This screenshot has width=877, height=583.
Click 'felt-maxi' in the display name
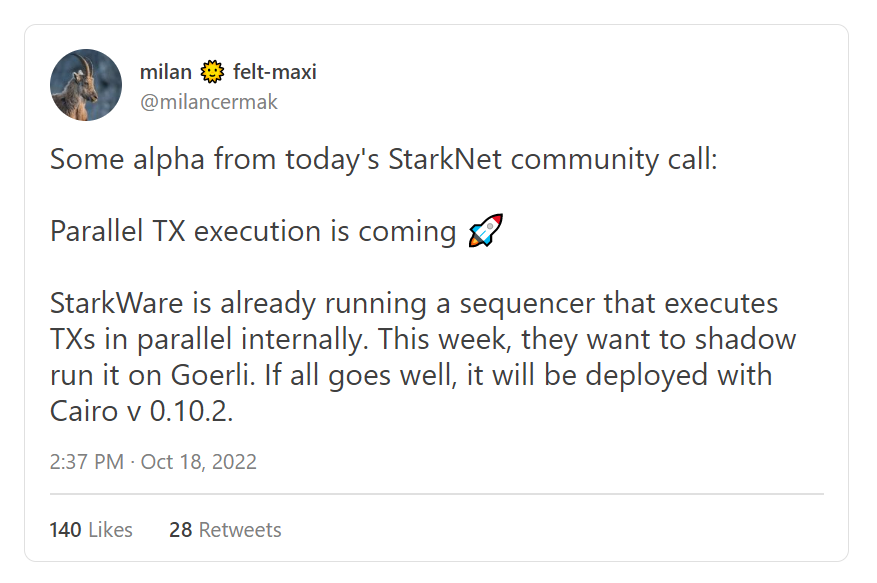pos(274,72)
